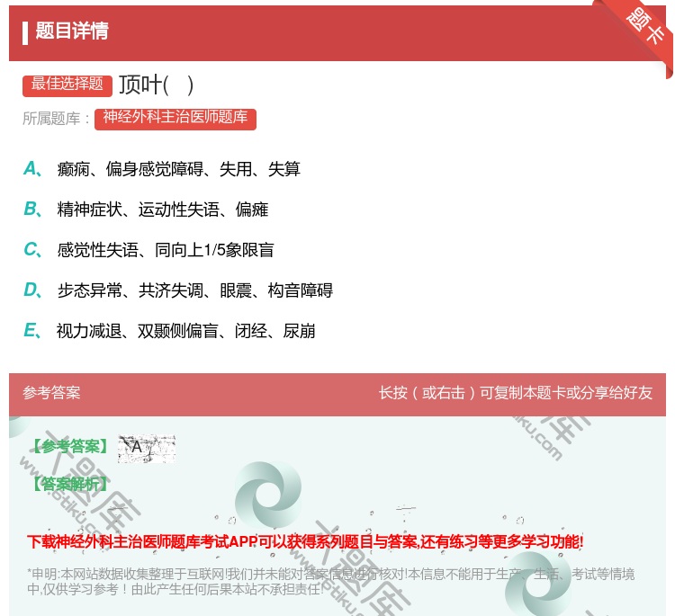Viewport: 675px width, 616px height.
Task: Select option C 感觉性失语、同向上象限盲
Action: click(148, 249)
